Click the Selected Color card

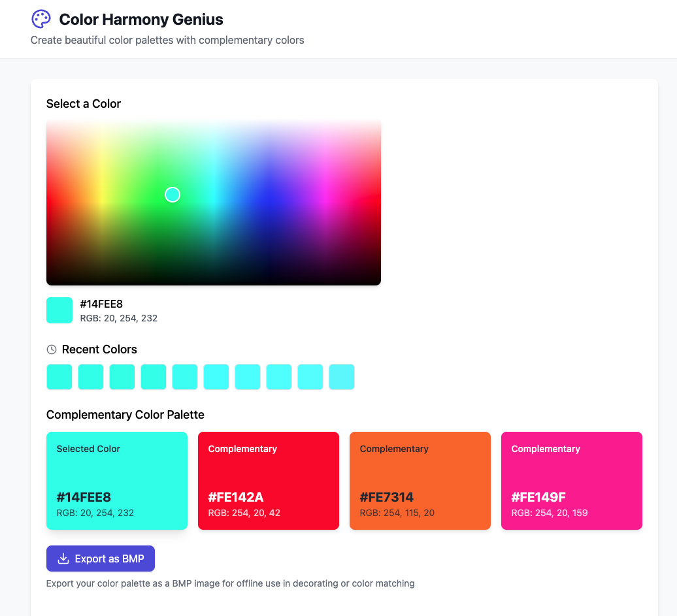pos(117,480)
